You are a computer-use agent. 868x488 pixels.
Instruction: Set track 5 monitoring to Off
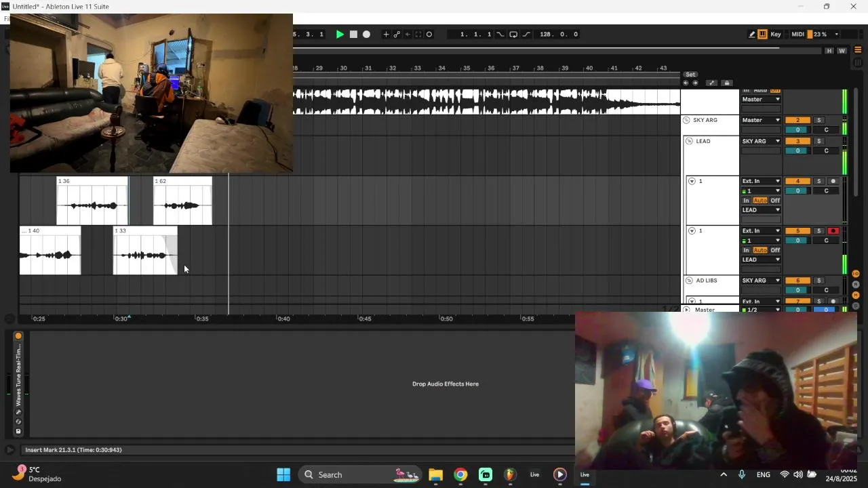tap(775, 250)
